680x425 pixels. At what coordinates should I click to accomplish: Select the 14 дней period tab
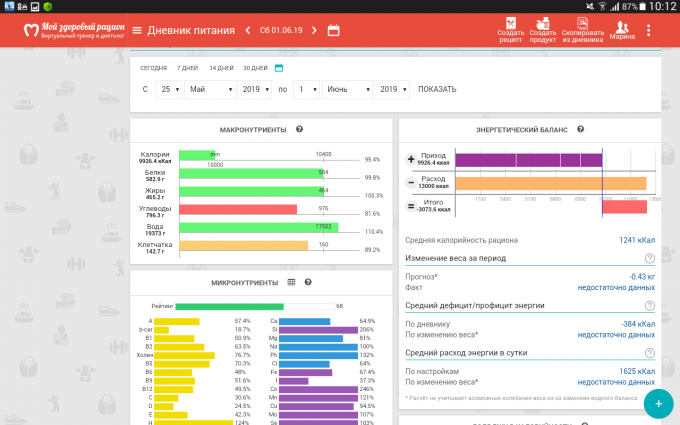(x=220, y=68)
